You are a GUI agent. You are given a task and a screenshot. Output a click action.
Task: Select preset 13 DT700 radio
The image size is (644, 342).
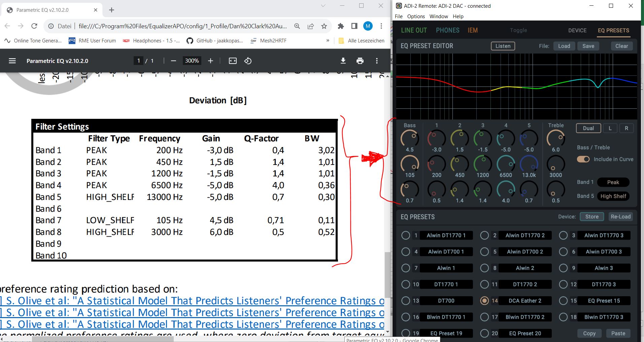(406, 301)
